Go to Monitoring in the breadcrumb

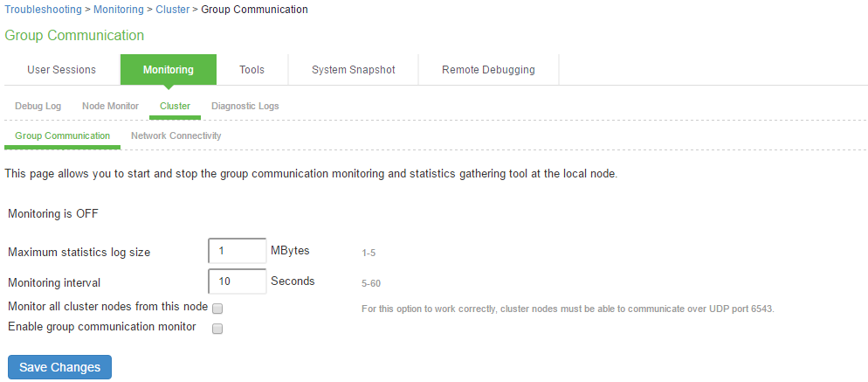119,10
